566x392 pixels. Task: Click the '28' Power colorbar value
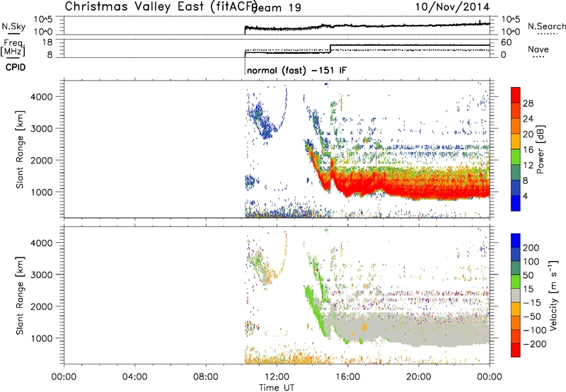[x=528, y=103]
